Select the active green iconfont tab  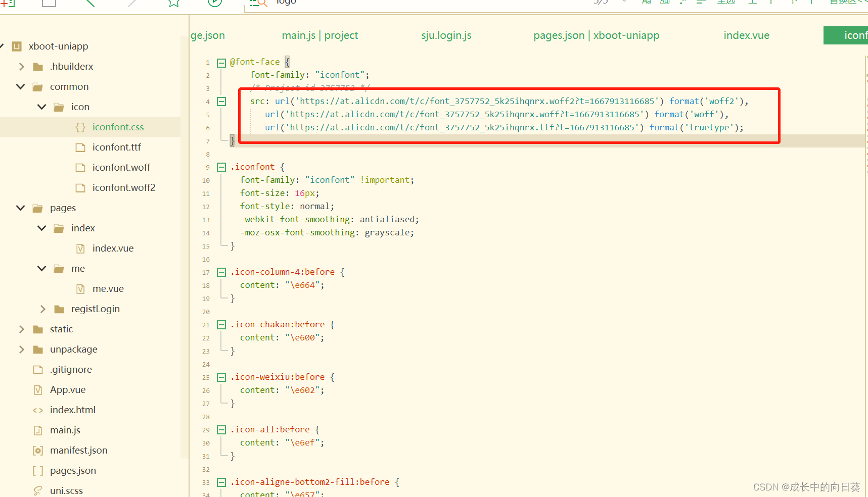pyautogui.click(x=846, y=35)
